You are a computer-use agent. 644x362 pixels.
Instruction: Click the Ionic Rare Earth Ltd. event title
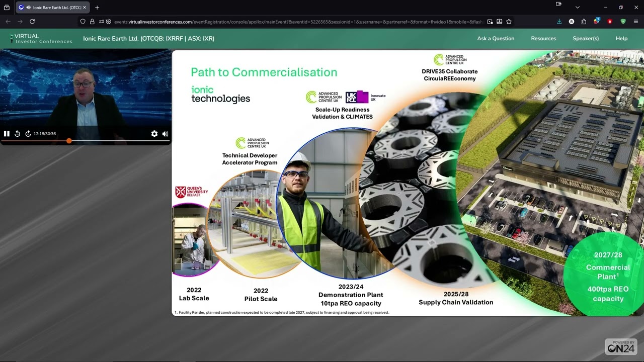click(148, 39)
